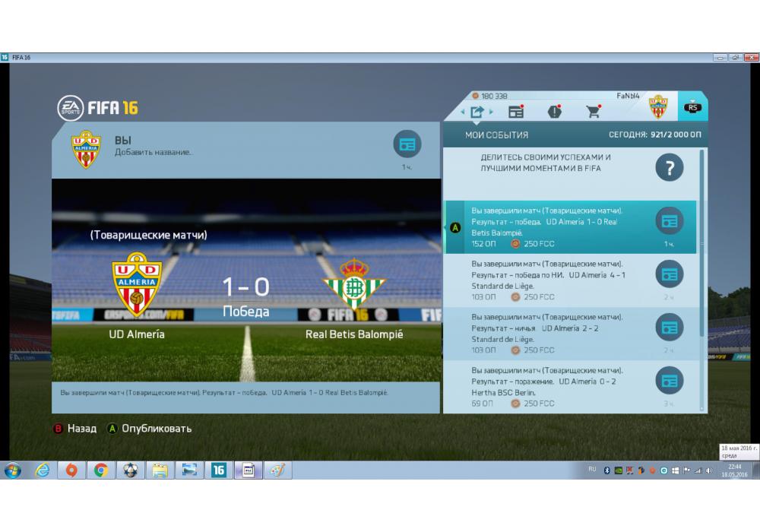Select the 0-2 Hertha BSC Berlin loss event
The image size is (760, 532).
pyautogui.click(x=570, y=387)
